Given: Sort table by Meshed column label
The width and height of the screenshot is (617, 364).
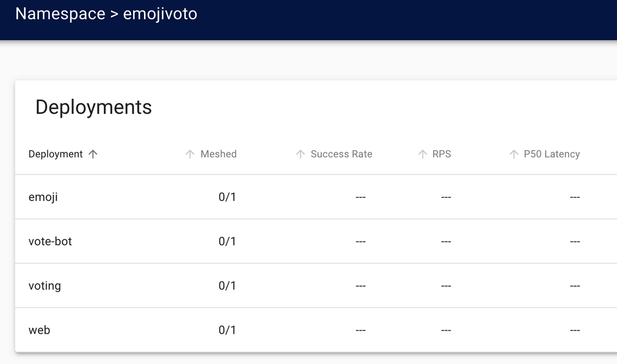Looking at the screenshot, I should click(219, 154).
